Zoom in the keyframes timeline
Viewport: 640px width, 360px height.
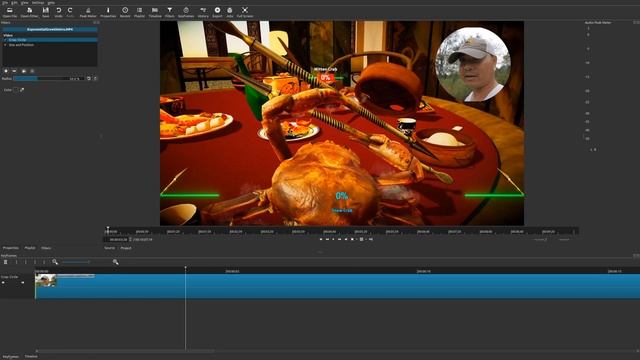pos(116,262)
